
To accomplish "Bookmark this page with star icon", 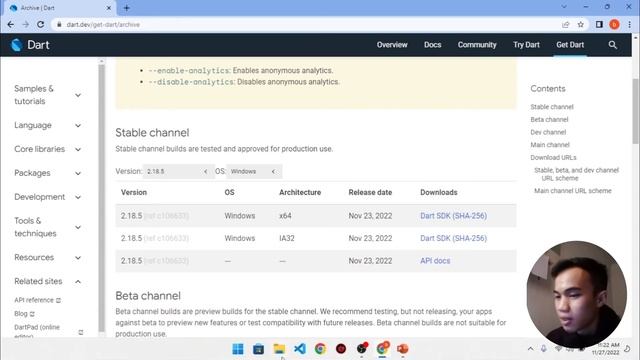I will click(580, 24).
